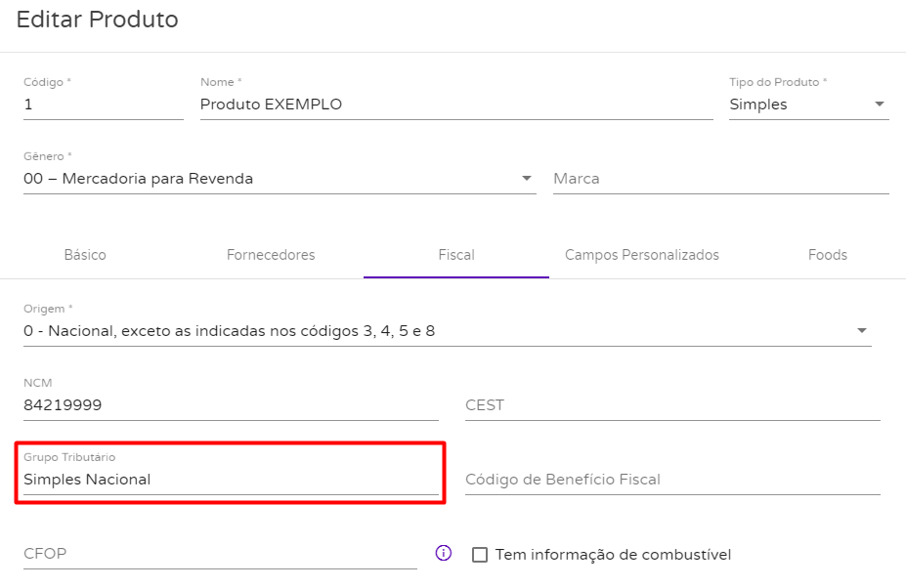Screen dimensions: 906x588
Task: Expand the Gênero dropdown arrow
Action: point(527,179)
